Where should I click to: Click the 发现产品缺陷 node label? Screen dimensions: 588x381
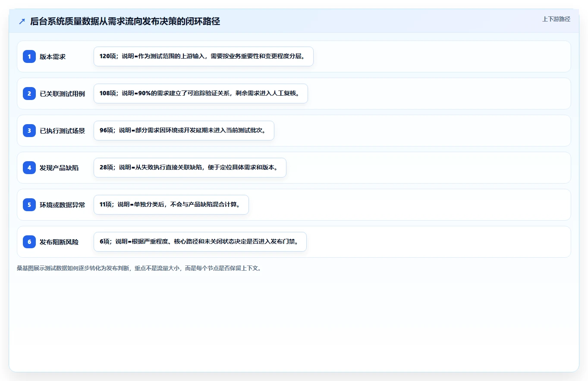59,168
